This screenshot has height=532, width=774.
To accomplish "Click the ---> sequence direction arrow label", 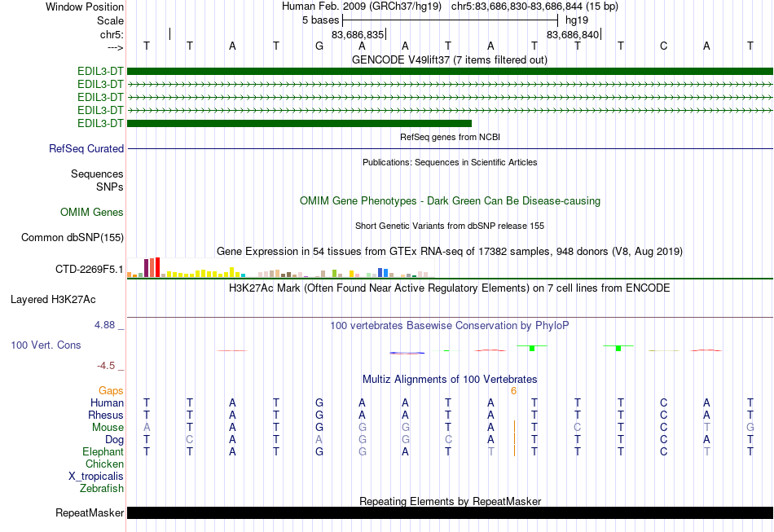I will coord(115,47).
